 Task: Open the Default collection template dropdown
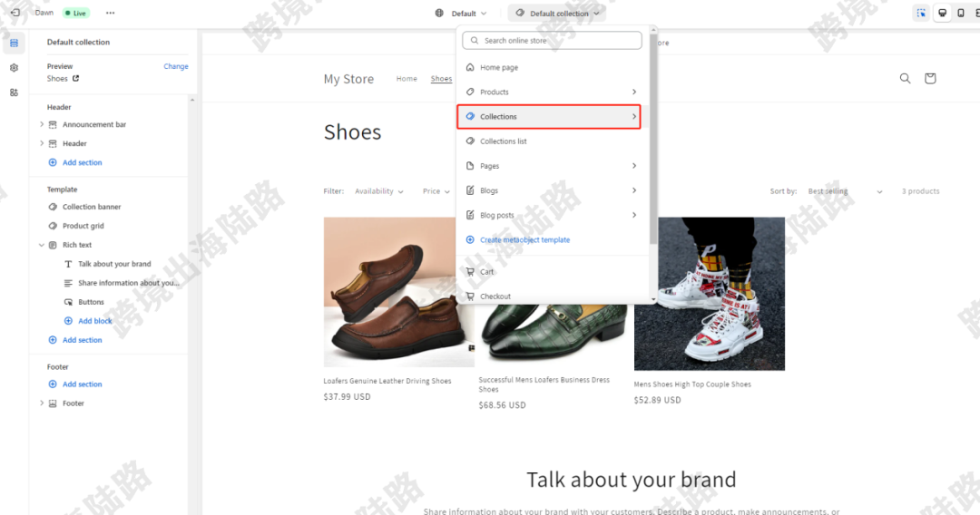tap(557, 13)
